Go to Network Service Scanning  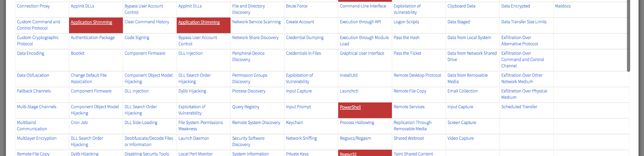coord(256,22)
